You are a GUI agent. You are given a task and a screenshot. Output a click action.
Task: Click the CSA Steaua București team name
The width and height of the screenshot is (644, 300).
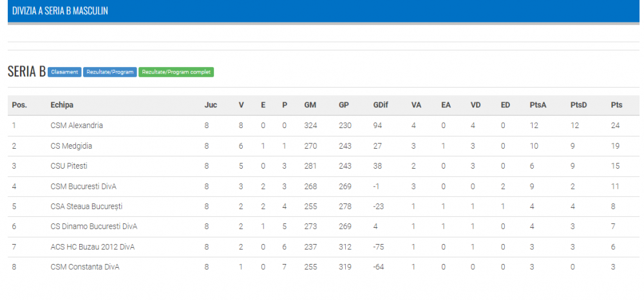pos(86,207)
